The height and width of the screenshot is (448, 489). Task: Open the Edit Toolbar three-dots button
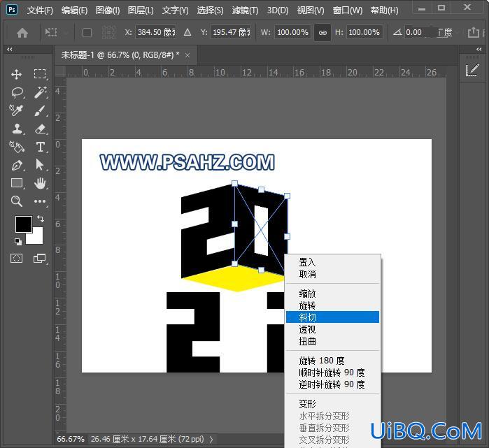coord(40,201)
